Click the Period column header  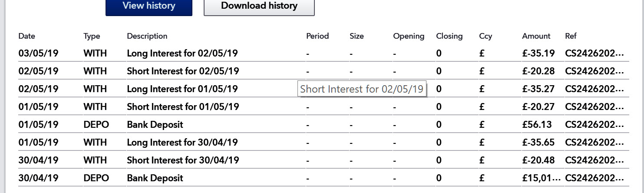[x=317, y=36]
